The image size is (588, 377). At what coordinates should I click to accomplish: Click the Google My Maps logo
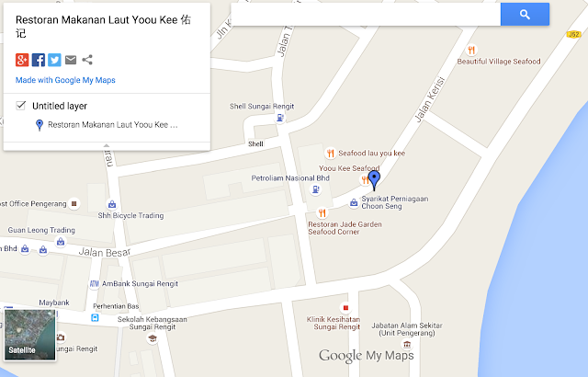click(x=367, y=356)
